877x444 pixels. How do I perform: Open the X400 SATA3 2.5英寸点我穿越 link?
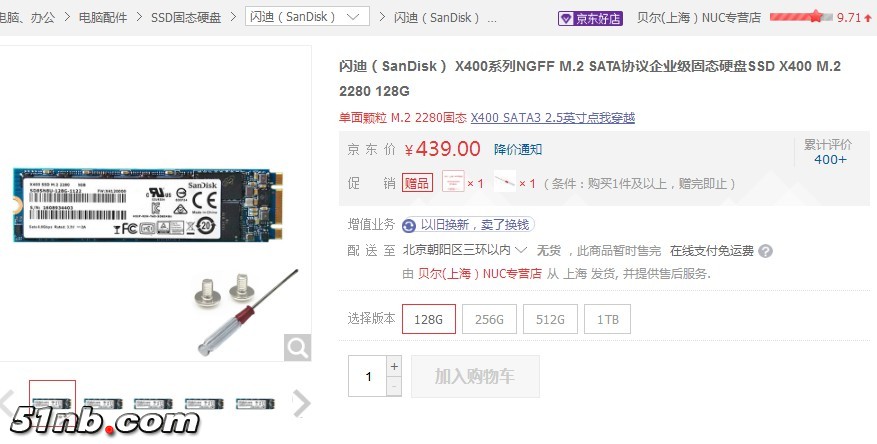[553, 117]
